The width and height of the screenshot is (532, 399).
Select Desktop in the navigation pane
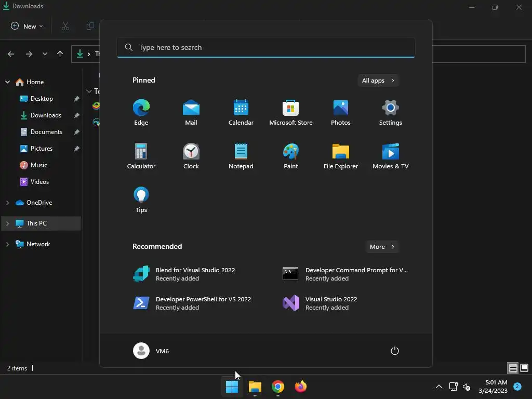42,99
